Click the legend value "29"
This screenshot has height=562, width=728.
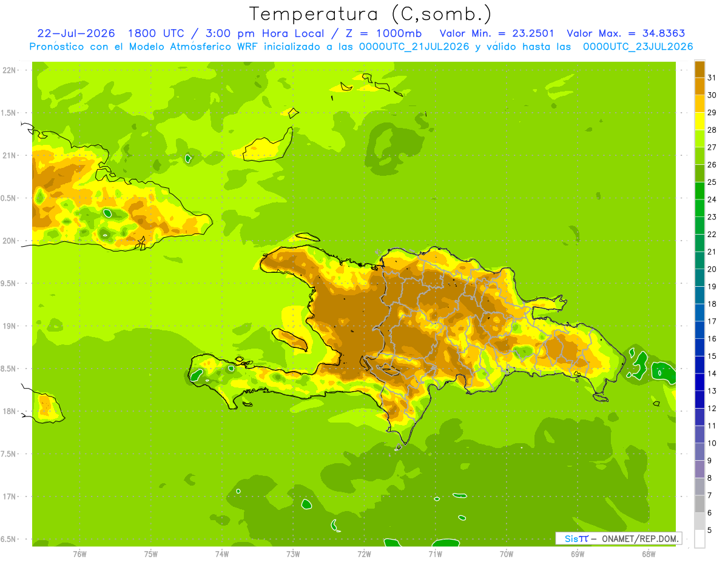(x=712, y=113)
